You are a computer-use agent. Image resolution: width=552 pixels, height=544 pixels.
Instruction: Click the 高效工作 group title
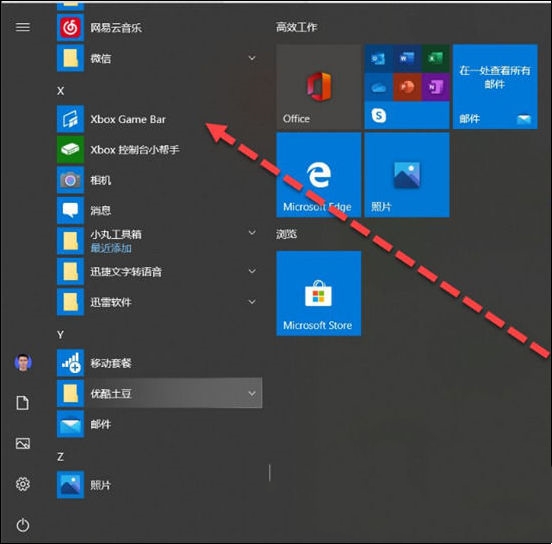[x=296, y=27]
